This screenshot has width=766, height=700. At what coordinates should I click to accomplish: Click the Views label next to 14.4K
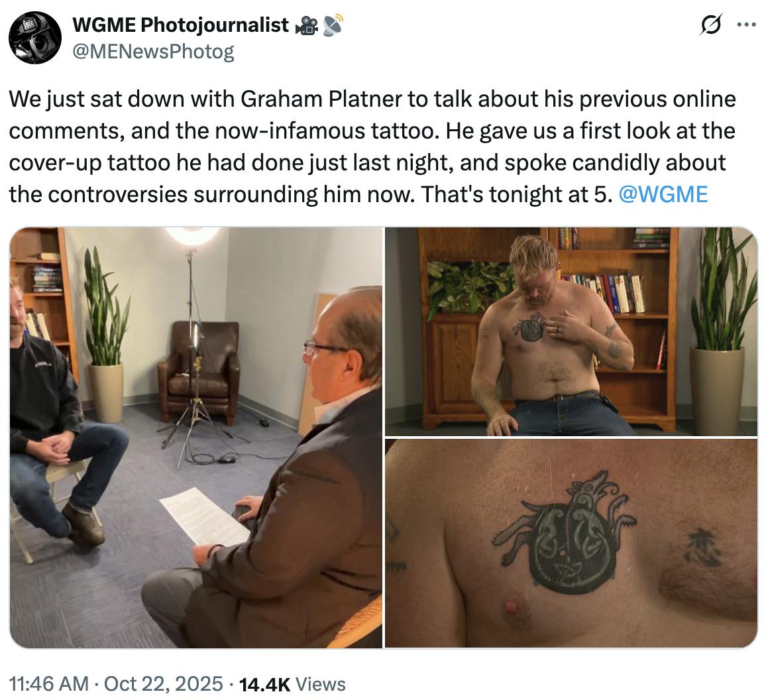(x=320, y=683)
